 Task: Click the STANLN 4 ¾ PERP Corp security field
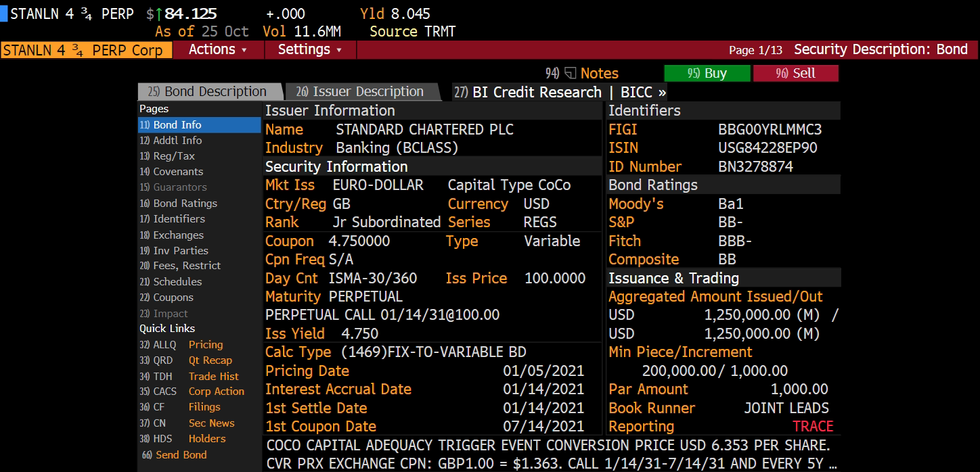86,50
